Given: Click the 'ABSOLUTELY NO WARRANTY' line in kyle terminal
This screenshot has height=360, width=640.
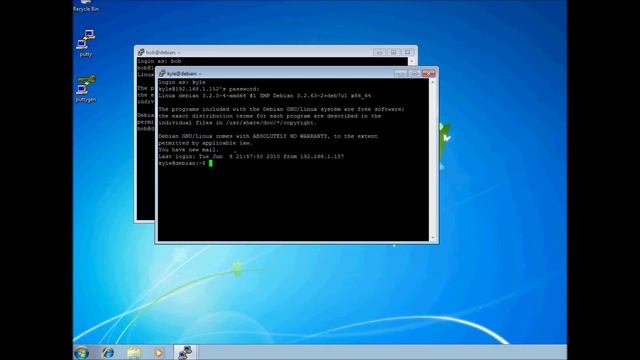Looking at the screenshot, I should click(268, 136).
